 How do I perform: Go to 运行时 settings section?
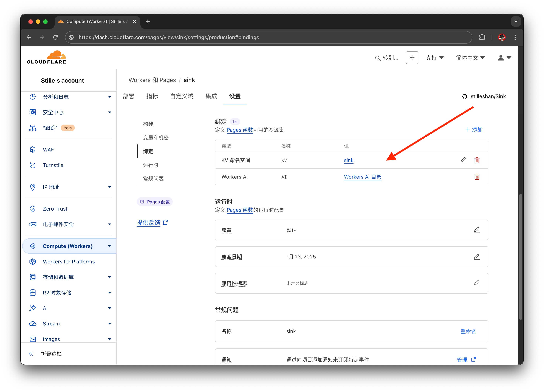coord(151,165)
